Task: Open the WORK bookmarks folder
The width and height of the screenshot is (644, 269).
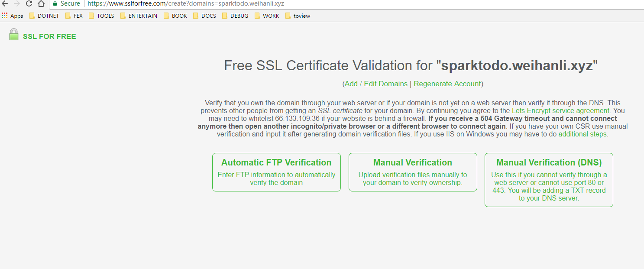Action: (x=267, y=16)
